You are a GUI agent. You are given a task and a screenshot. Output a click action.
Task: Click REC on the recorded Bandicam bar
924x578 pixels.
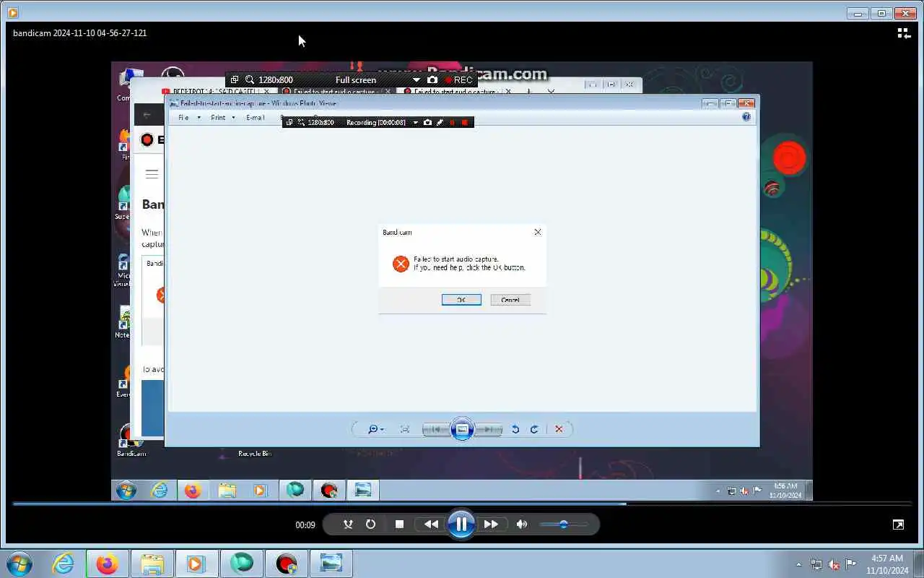(x=458, y=80)
